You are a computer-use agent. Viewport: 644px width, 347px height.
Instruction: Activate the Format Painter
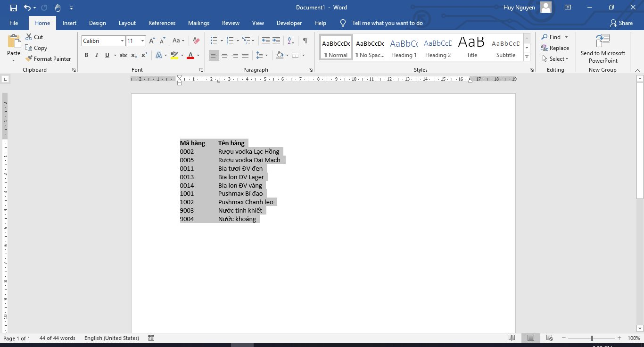pyautogui.click(x=48, y=58)
